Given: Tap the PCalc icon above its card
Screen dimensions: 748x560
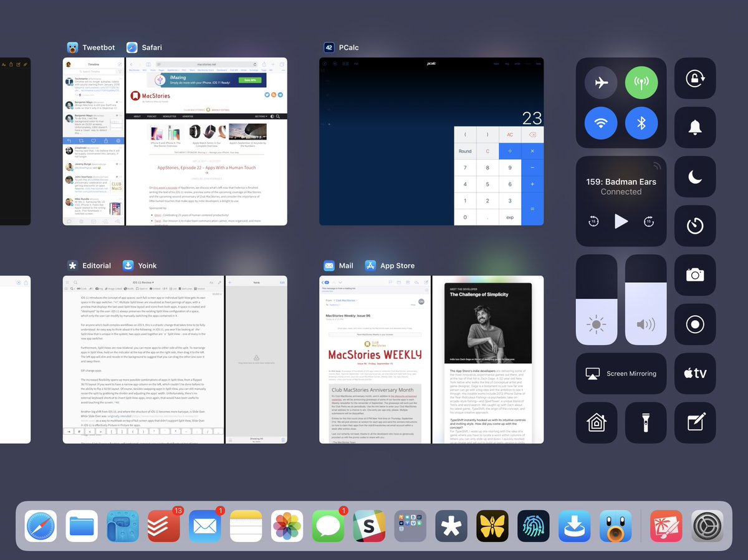Looking at the screenshot, I should coord(329,47).
